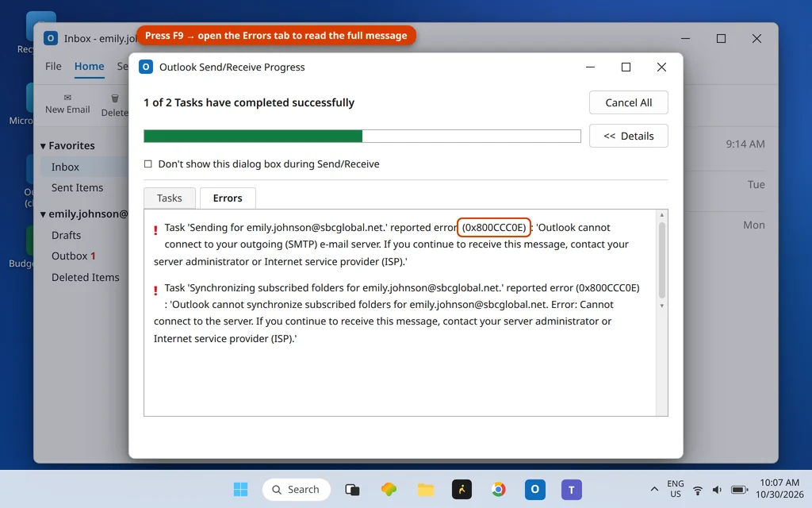
Task: Maximize the Outlook Inbox window
Action: click(x=721, y=38)
